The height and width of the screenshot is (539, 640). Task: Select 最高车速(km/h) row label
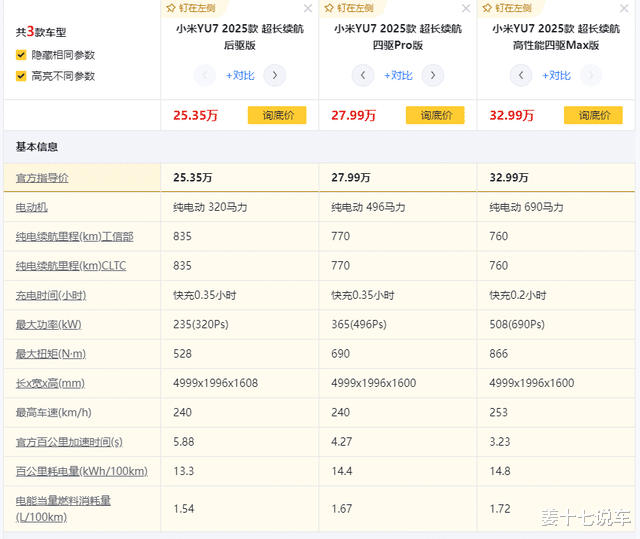click(x=53, y=413)
